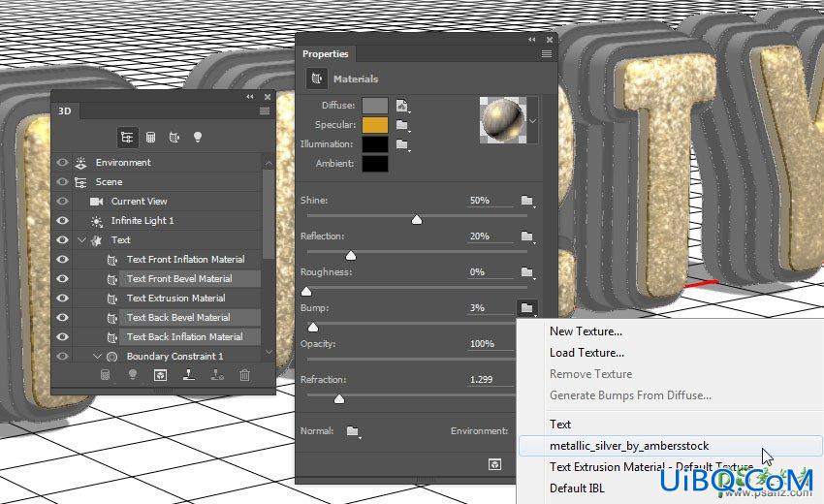Choose Load Texture... from bump menu
The height and width of the screenshot is (504, 824).
point(586,353)
